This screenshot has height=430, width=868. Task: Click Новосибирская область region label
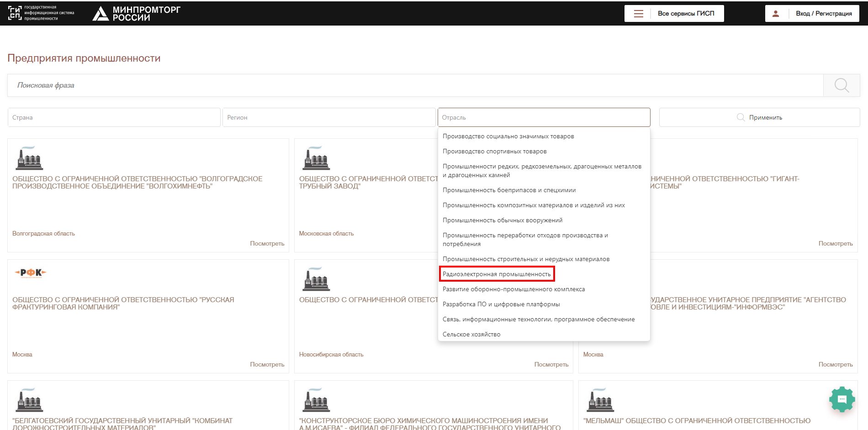tap(331, 354)
